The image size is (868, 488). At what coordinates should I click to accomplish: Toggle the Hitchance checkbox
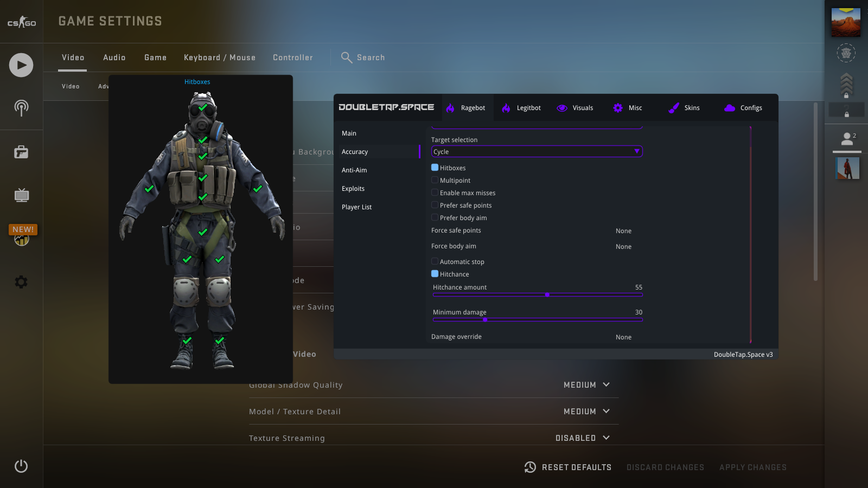click(435, 274)
